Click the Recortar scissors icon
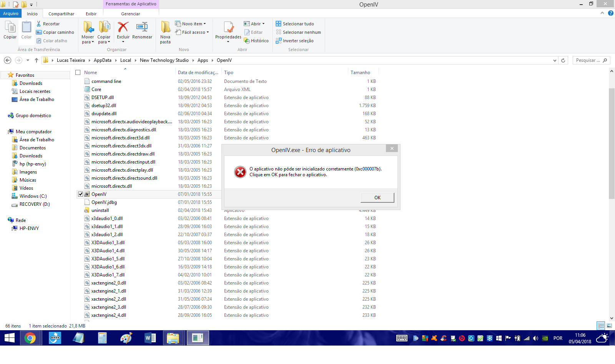 tap(39, 24)
